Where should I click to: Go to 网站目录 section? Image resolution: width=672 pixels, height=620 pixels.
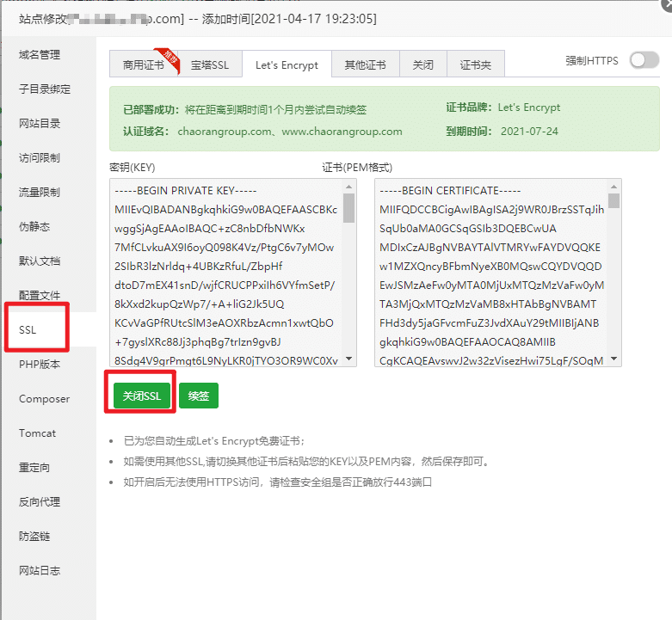pos(40,123)
